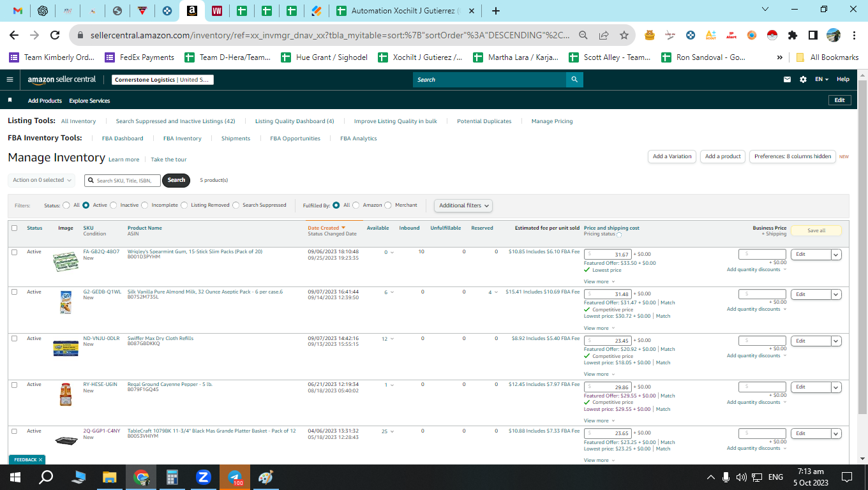Click the Add a product button
The height and width of the screenshot is (490, 868).
[723, 156]
